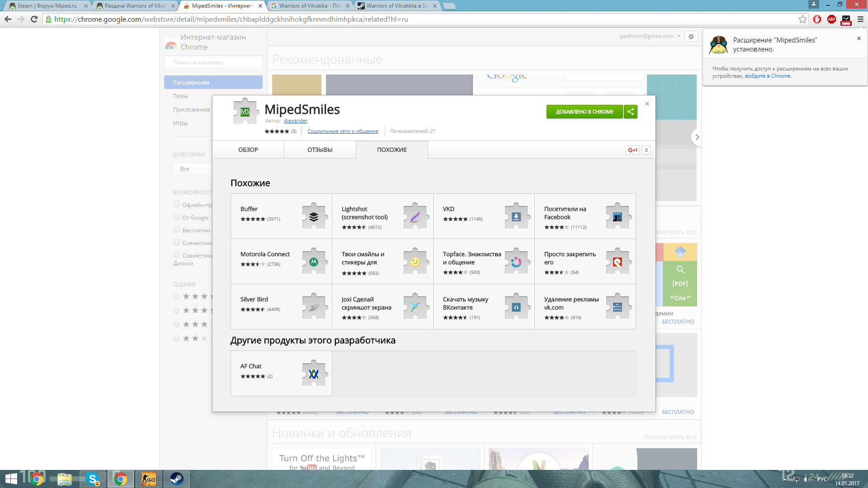Switch to the Раздача Warriors of Vilvatikta tab
This screenshot has height=488, width=868.
[x=135, y=6]
